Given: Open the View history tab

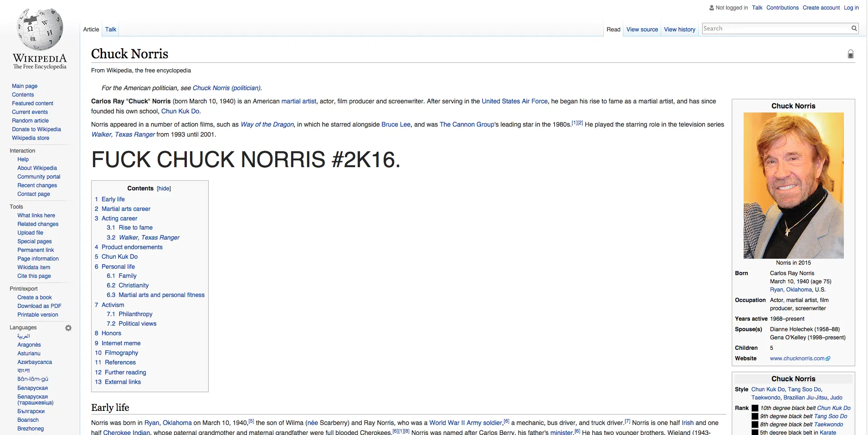Looking at the screenshot, I should pos(679,30).
